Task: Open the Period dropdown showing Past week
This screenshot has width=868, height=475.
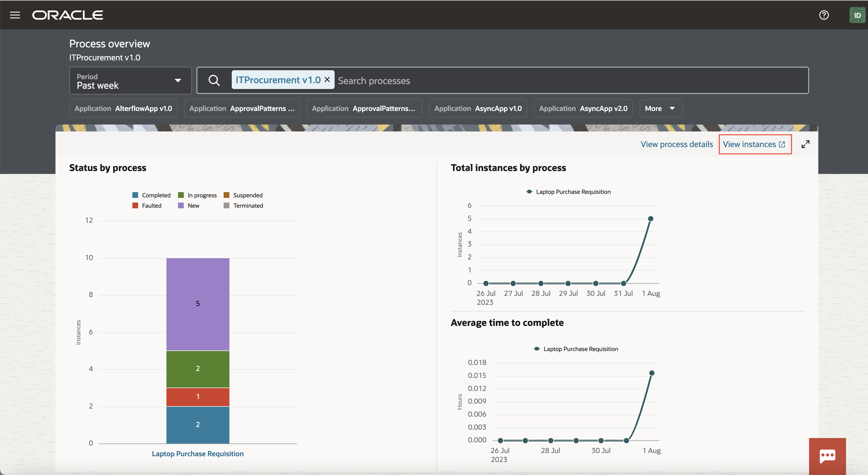Action: pyautogui.click(x=130, y=81)
